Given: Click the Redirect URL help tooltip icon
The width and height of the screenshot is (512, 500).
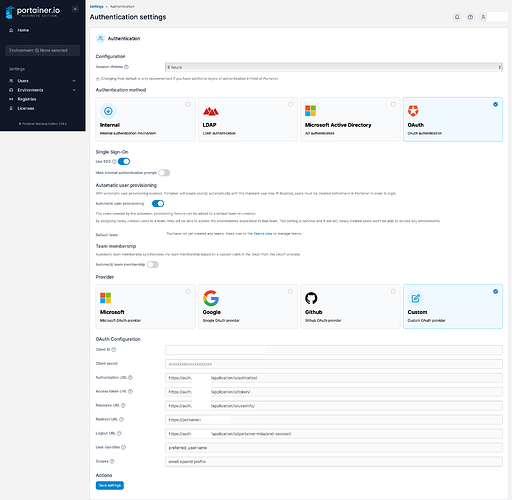Looking at the screenshot, I should click(x=121, y=419).
